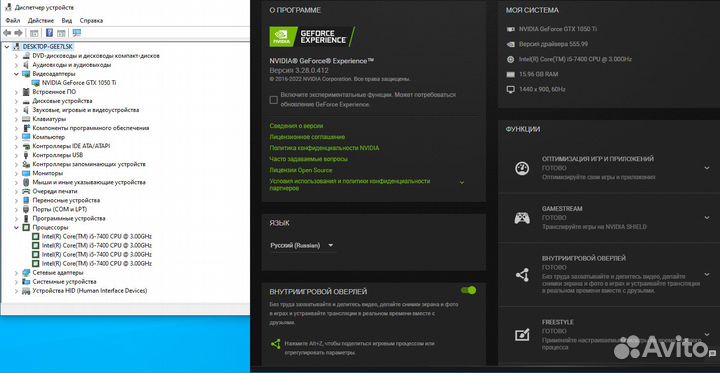
Task: Select the Контроллеры USB icon
Action: pyautogui.click(x=26, y=155)
